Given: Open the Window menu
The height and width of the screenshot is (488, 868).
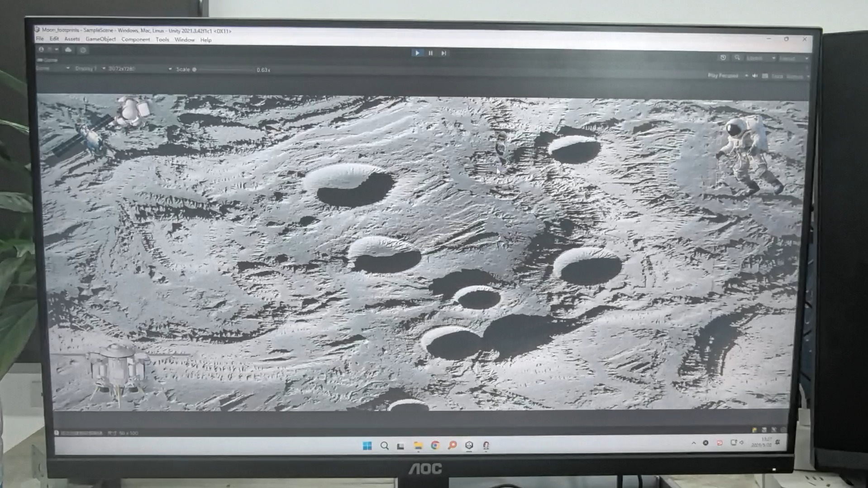Looking at the screenshot, I should [x=184, y=40].
